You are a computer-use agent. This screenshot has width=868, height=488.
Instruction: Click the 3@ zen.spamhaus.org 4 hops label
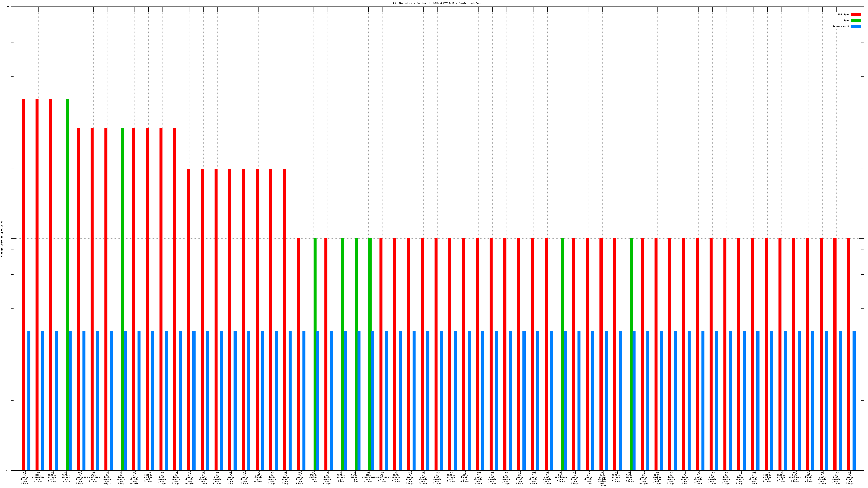(38, 477)
